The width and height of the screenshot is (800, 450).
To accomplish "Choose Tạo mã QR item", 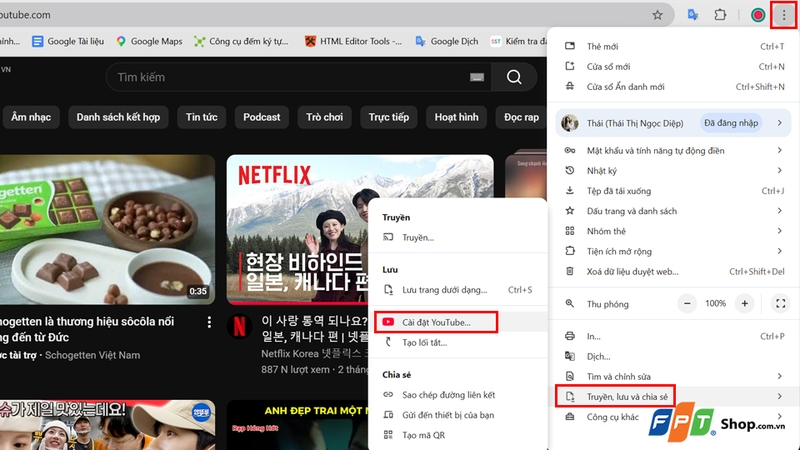I will pyautogui.click(x=458, y=435).
